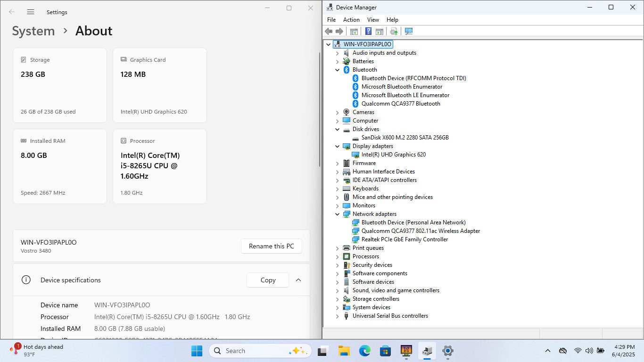Select Intel UHD Graphics 620 adapter icon

(355, 155)
